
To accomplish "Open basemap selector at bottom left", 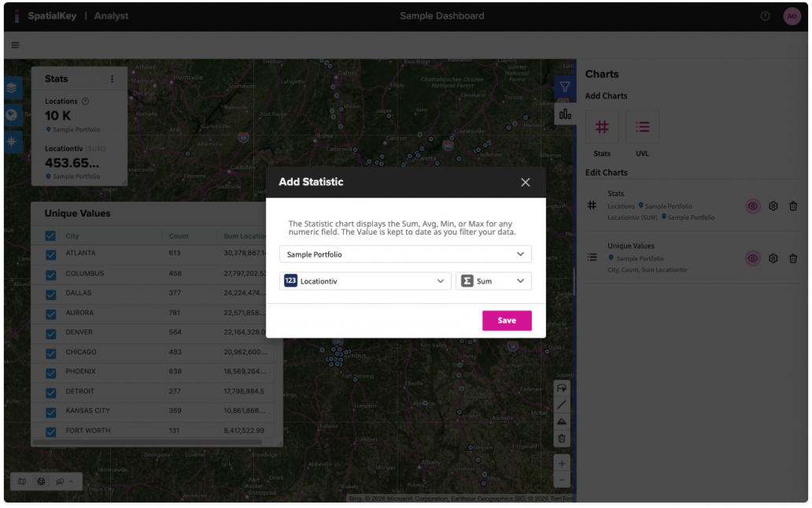I will coord(22,481).
